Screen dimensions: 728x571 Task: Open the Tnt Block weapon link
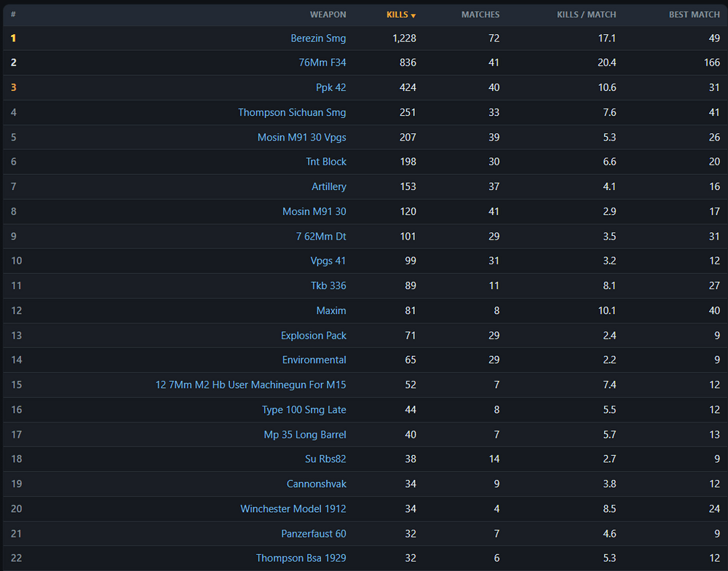pos(326,162)
